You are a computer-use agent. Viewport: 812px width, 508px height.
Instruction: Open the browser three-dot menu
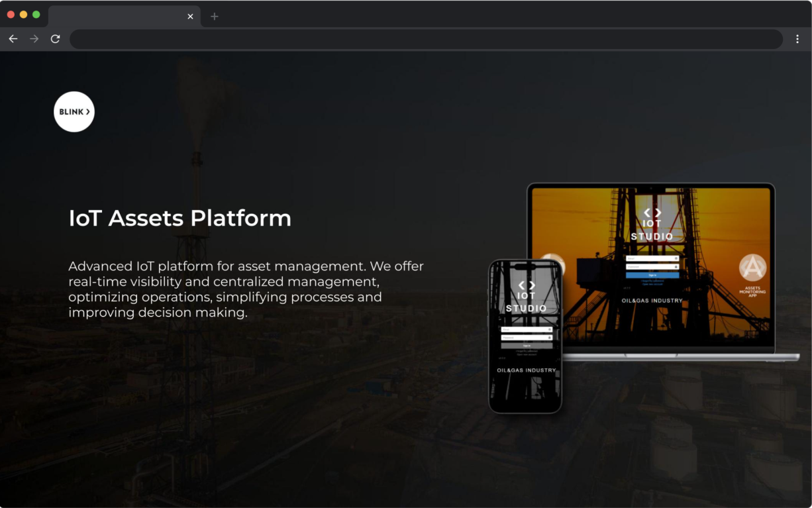pyautogui.click(x=797, y=39)
